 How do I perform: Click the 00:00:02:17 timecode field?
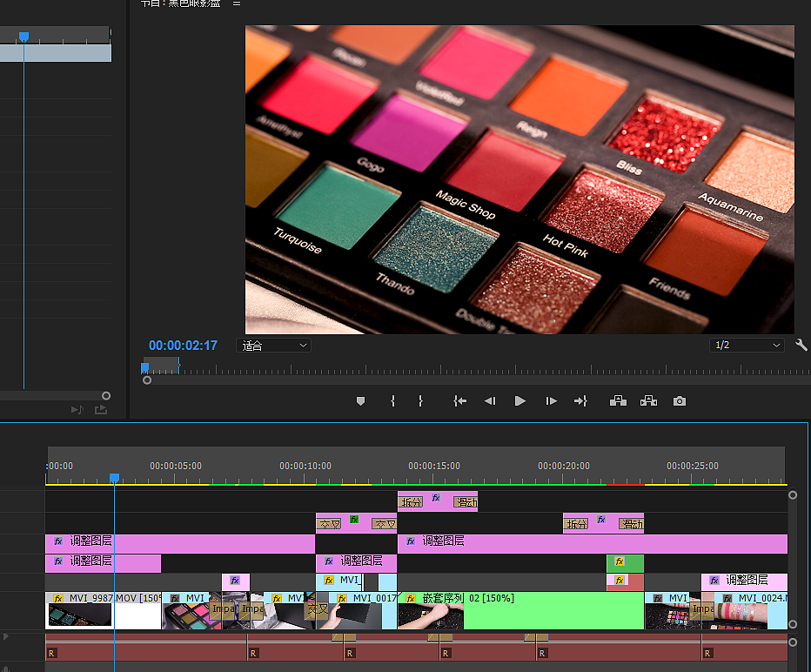pos(183,345)
